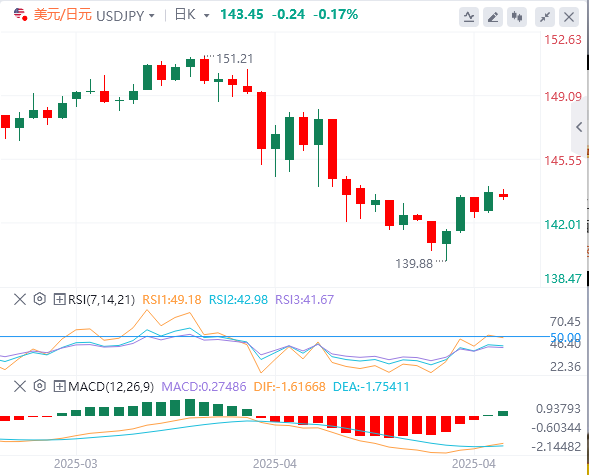Open the USDJPY symbol dropdown
The image size is (589, 475).
(x=152, y=16)
